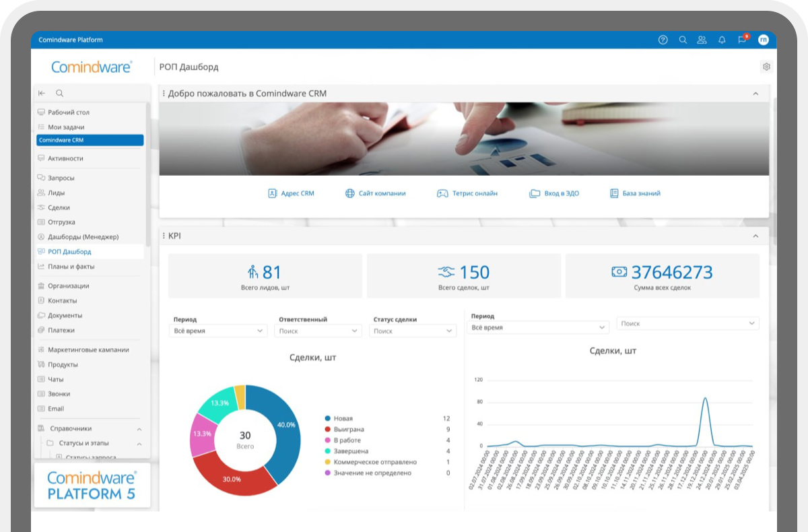Open the help question mark icon
The image size is (808, 532).
click(x=663, y=40)
